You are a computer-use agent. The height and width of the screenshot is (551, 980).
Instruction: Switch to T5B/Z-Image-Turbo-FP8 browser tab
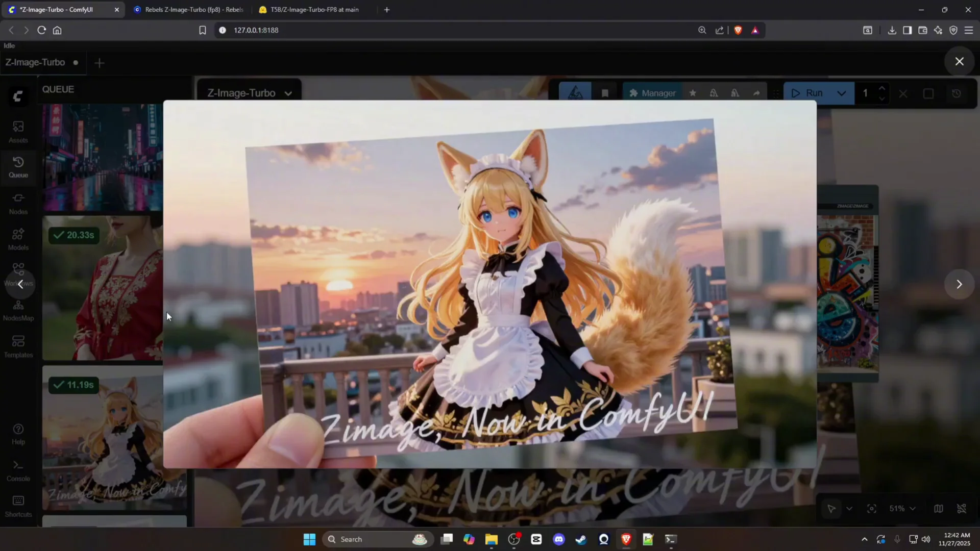[314, 10]
